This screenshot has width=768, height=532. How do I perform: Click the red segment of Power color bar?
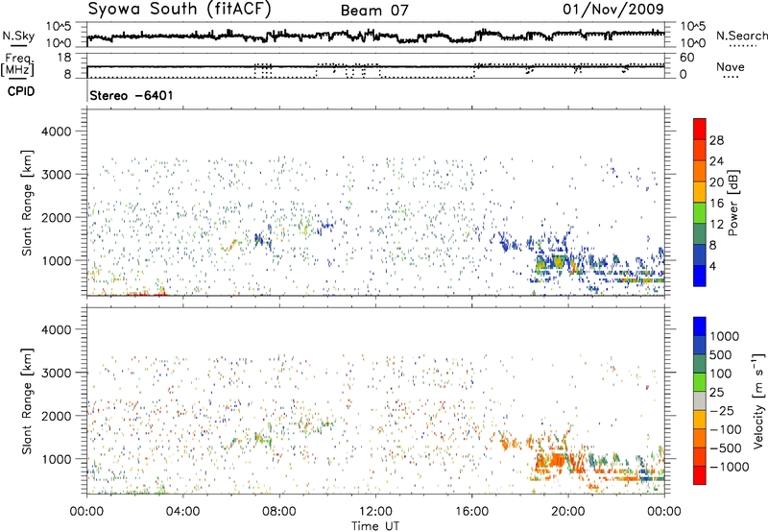pos(700,129)
